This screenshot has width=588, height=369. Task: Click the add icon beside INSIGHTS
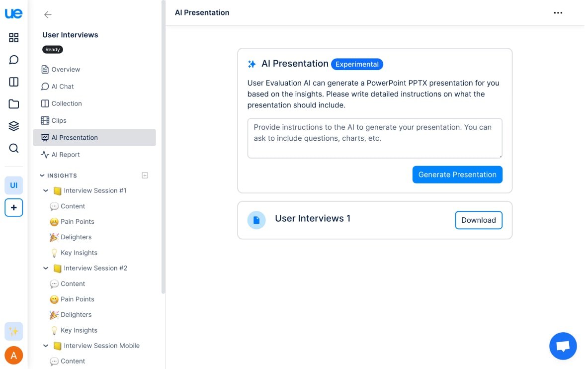point(145,175)
